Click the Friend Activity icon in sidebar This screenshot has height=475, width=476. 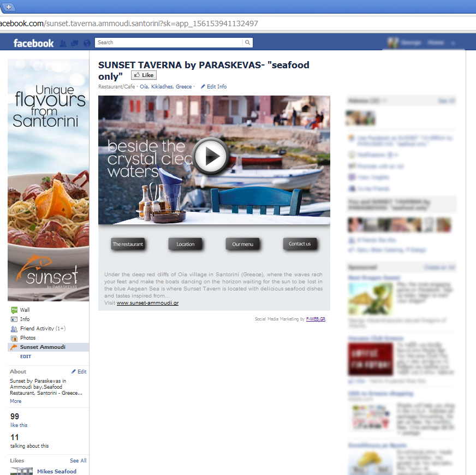tap(14, 329)
